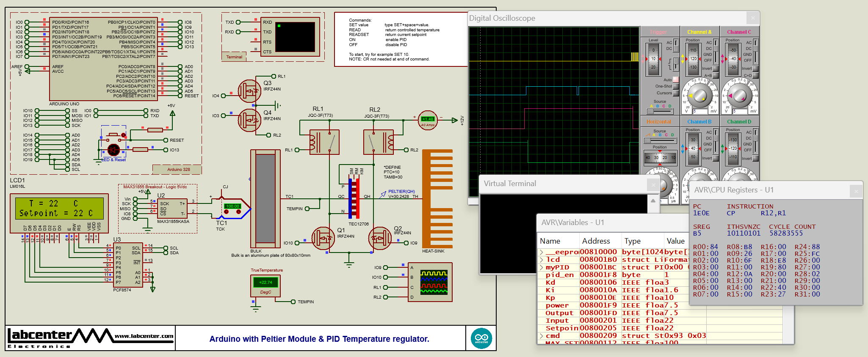868x357 pixels.
Task: Click the Q3 IRFZ44N MOSFET symbol
Action: (249, 91)
